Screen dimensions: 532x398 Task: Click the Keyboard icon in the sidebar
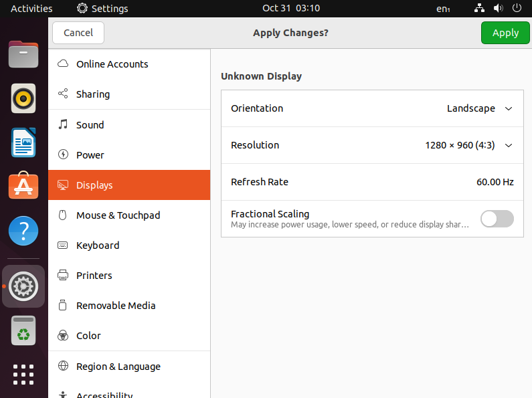point(63,245)
